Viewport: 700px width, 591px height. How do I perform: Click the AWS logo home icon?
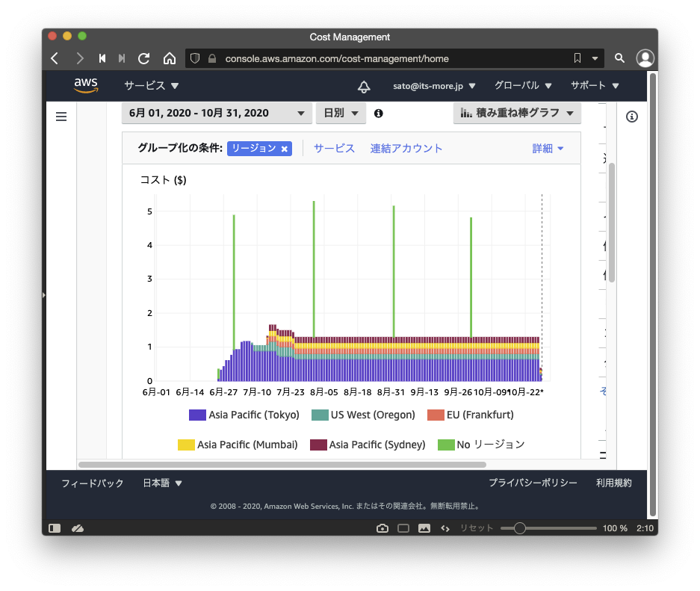click(86, 85)
